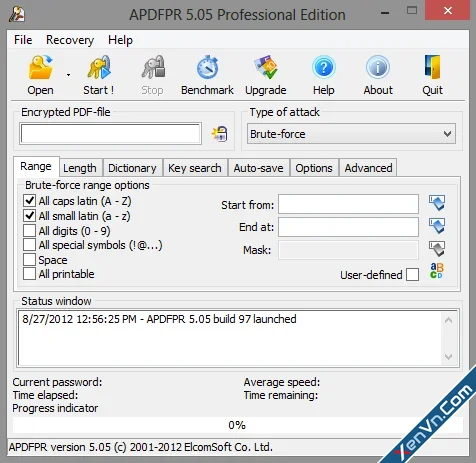Tick the All printable checkbox

[29, 274]
